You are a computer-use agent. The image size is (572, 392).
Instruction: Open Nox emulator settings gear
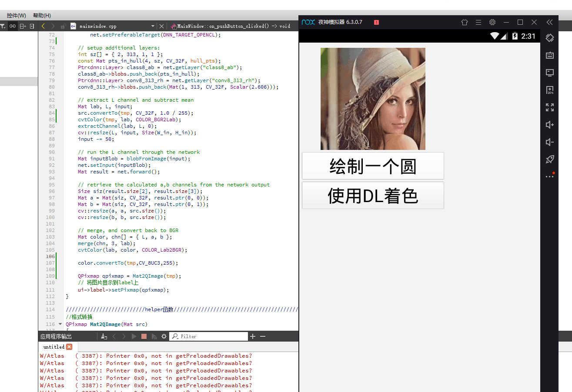click(x=492, y=22)
